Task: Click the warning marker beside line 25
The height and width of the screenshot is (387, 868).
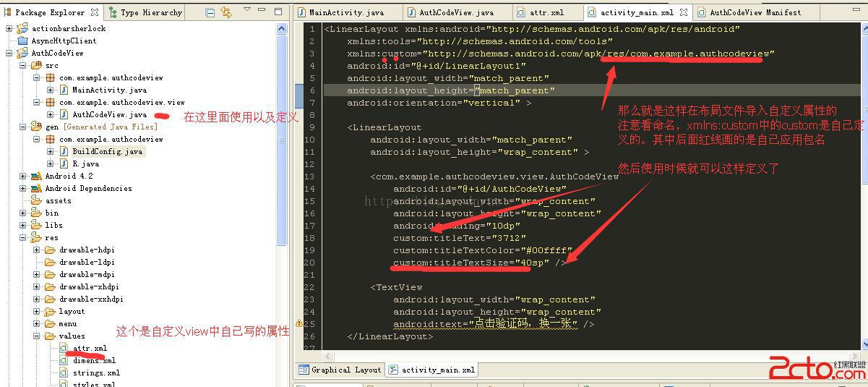Action: (298, 323)
